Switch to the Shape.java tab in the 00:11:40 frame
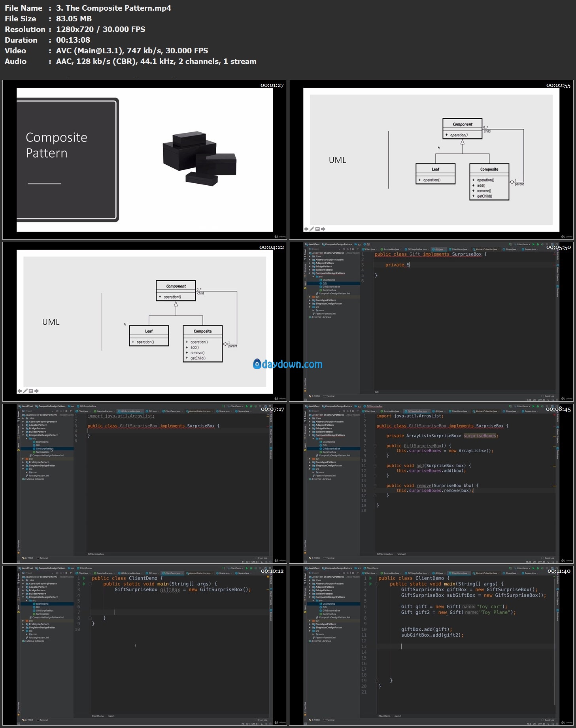Viewport: 576px width, 728px height. [x=510, y=573]
